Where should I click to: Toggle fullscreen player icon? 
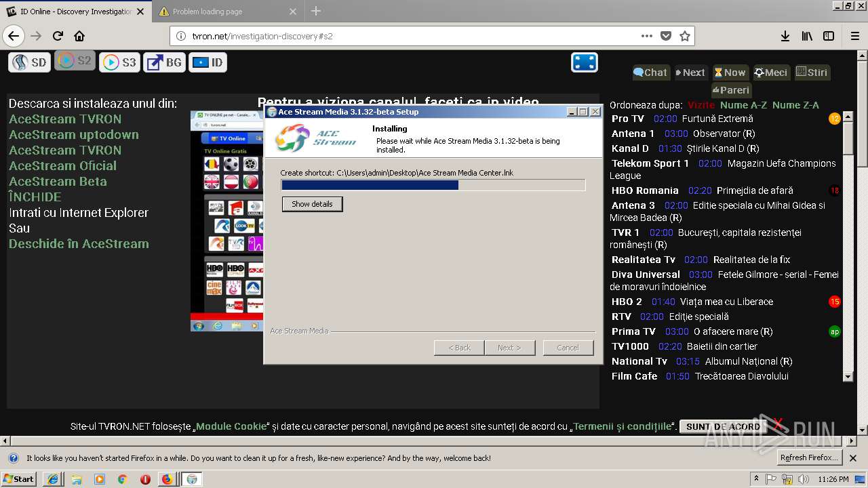[585, 62]
